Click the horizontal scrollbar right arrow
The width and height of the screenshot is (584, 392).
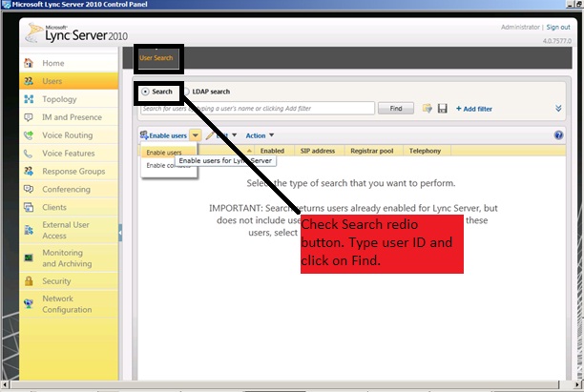pos(578,384)
